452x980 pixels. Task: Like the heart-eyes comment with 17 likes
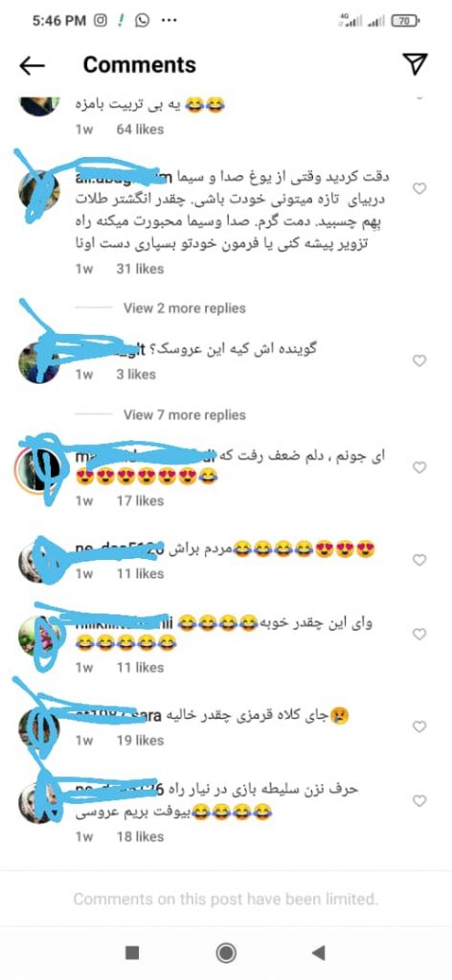coord(420,467)
